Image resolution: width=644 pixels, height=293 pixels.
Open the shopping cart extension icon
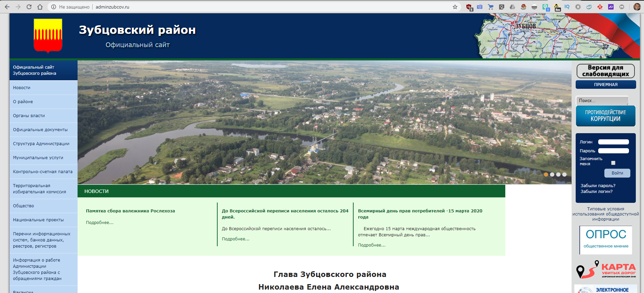click(491, 7)
